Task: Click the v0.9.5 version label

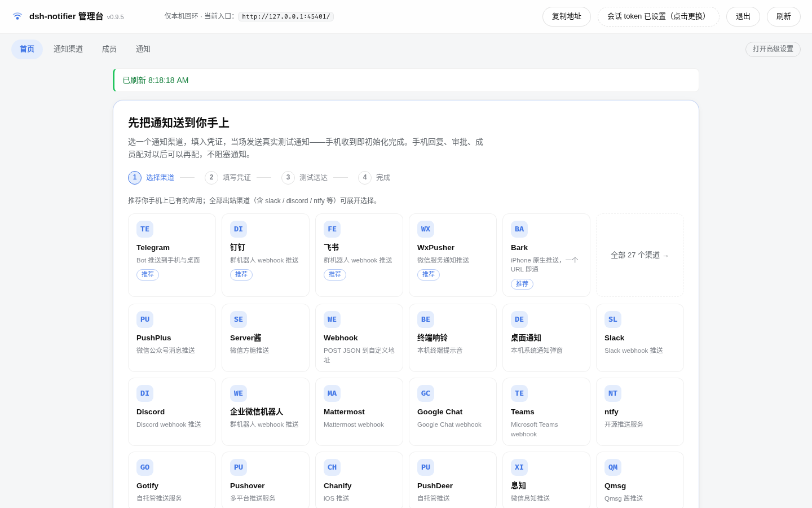Action: click(x=116, y=17)
